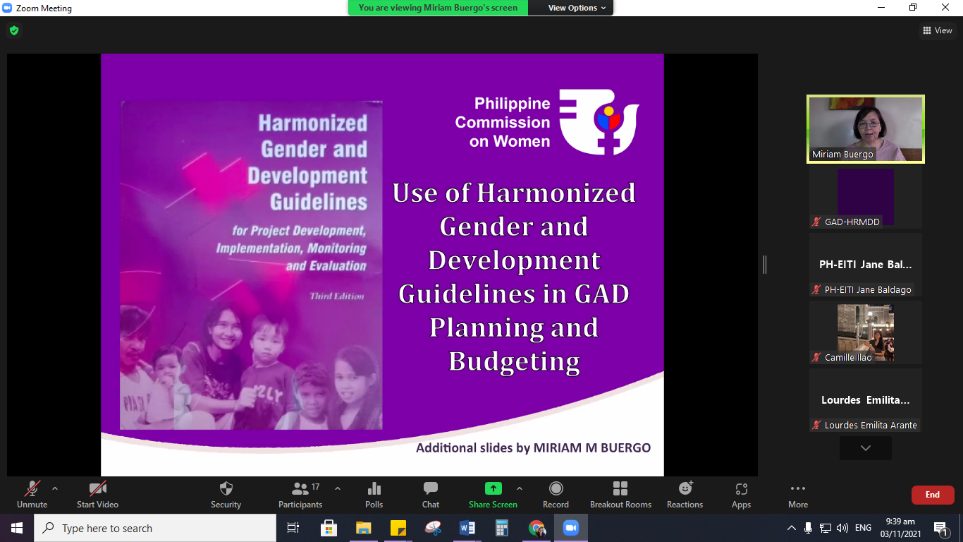963x542 pixels.
Task: Select the GAD-HRMDD participant tile
Action: click(865, 197)
